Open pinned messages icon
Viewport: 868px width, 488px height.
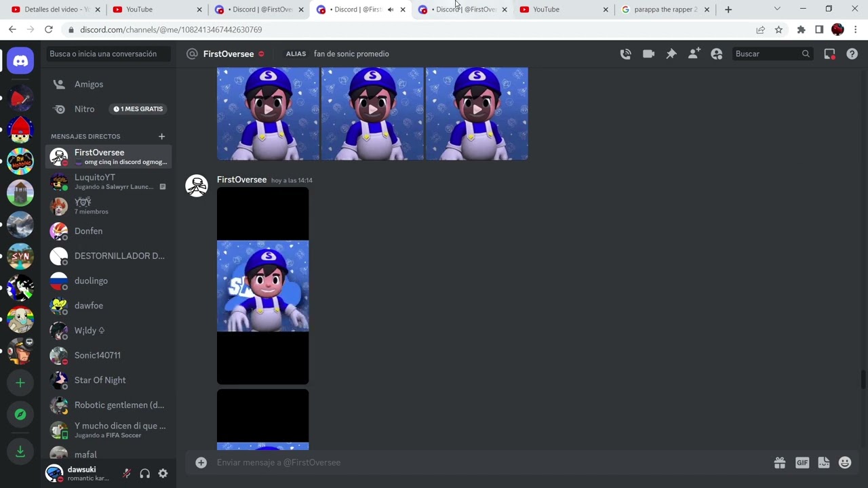click(x=671, y=54)
